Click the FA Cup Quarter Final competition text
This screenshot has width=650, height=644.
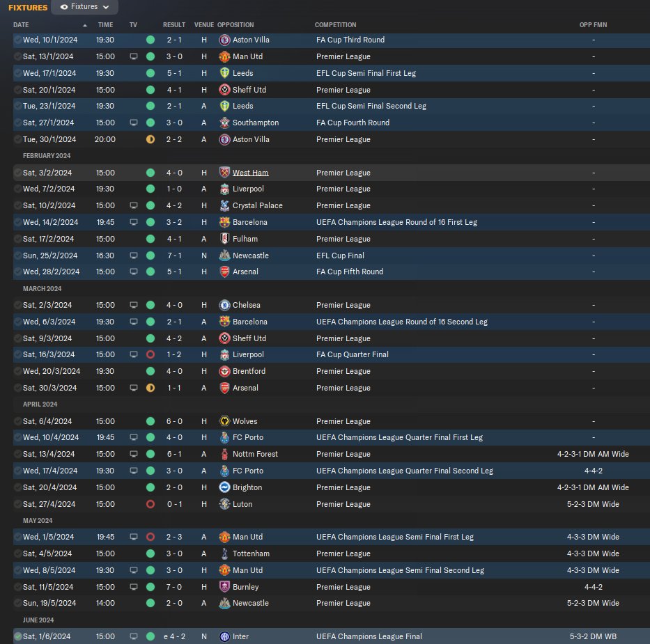pos(353,354)
